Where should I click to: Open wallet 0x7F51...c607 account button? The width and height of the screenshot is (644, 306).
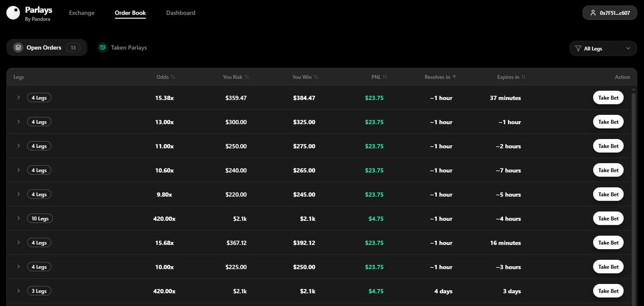pos(610,13)
